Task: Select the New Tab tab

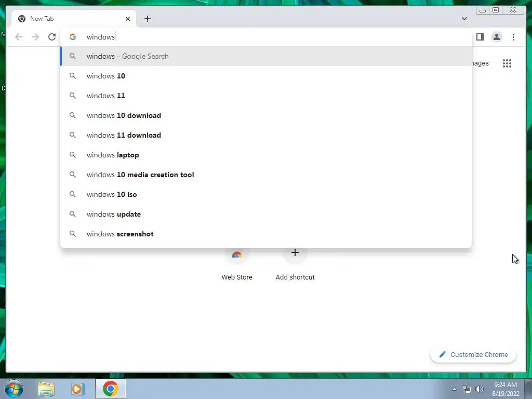Action: point(74,19)
